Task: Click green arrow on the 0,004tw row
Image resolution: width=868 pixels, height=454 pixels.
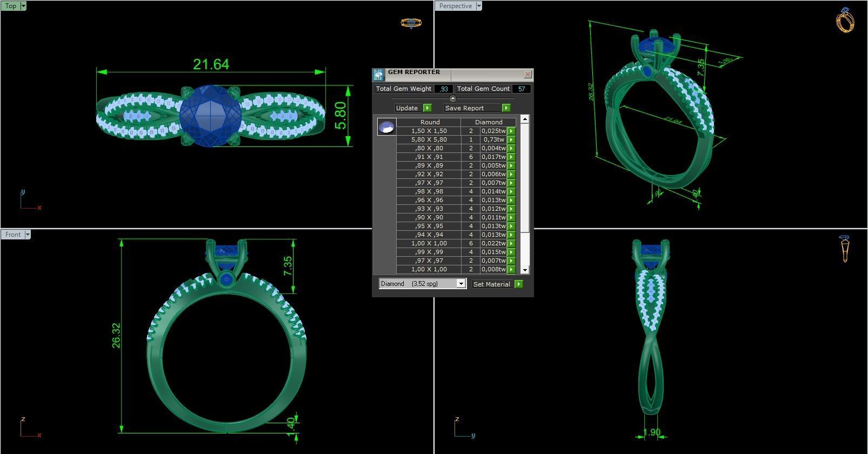Action: click(x=511, y=148)
